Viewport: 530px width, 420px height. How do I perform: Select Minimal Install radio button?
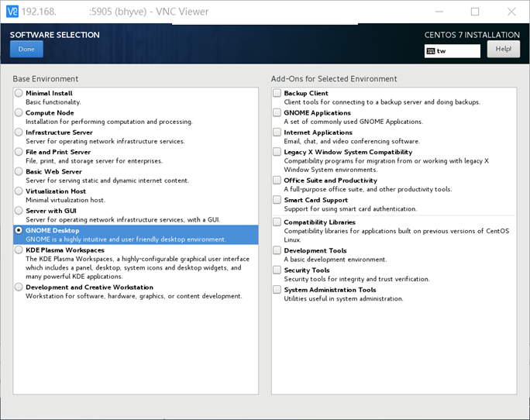point(19,93)
